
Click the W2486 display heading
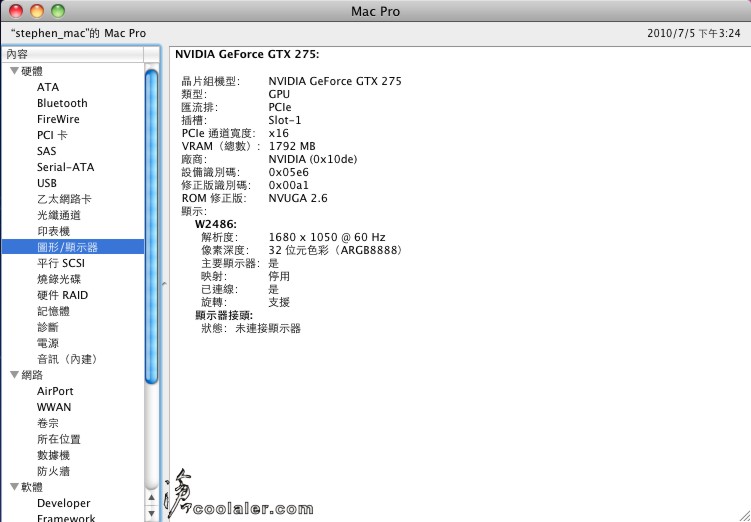coord(216,224)
